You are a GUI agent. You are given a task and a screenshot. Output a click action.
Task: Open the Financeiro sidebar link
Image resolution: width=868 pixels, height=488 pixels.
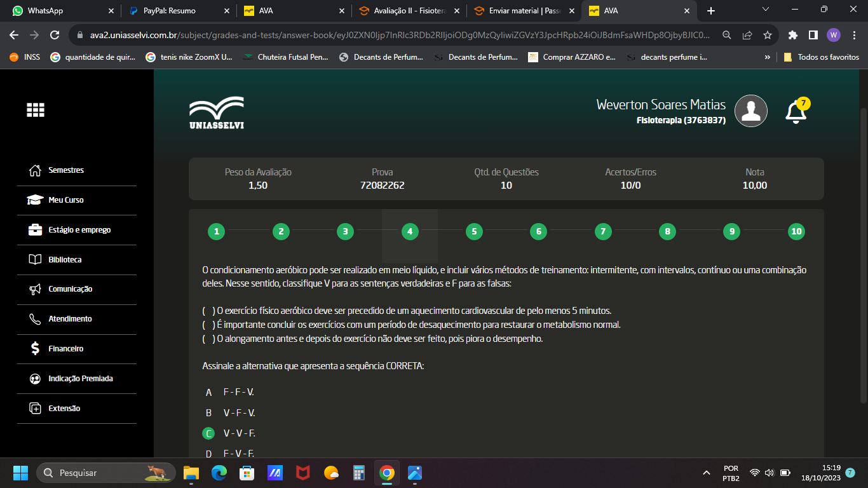click(x=66, y=349)
